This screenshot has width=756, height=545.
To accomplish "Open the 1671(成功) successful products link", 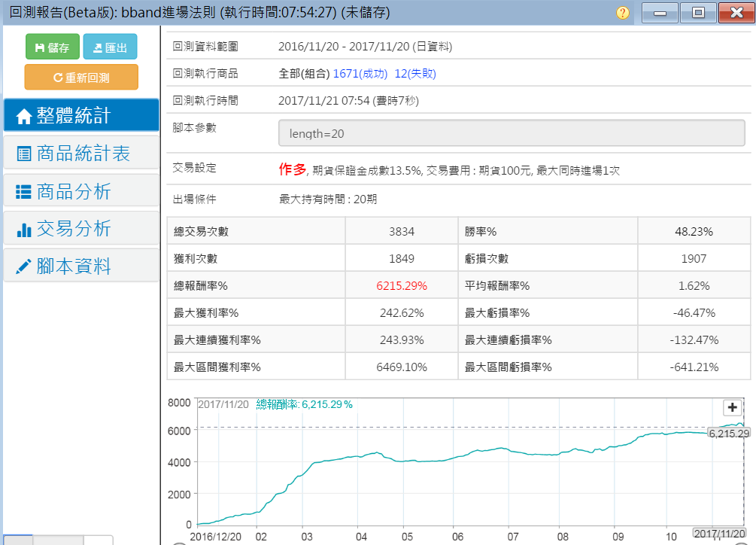I will [x=360, y=74].
